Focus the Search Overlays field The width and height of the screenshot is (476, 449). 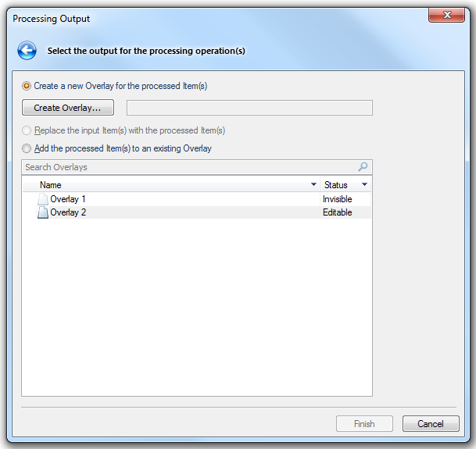point(188,167)
